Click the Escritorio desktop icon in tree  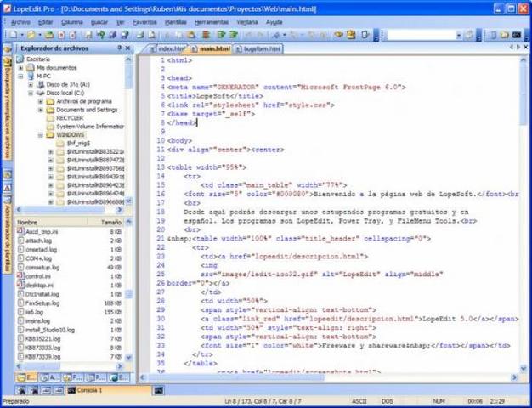pos(20,59)
